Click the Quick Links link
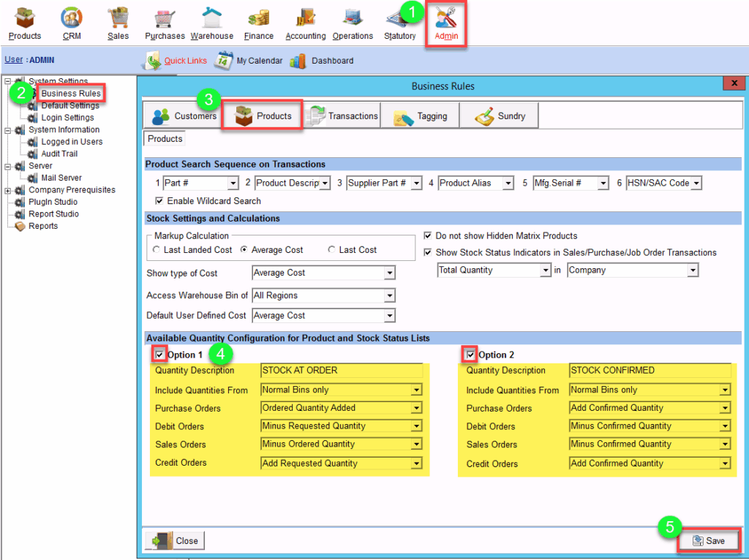The height and width of the screenshot is (560, 749). coord(185,61)
